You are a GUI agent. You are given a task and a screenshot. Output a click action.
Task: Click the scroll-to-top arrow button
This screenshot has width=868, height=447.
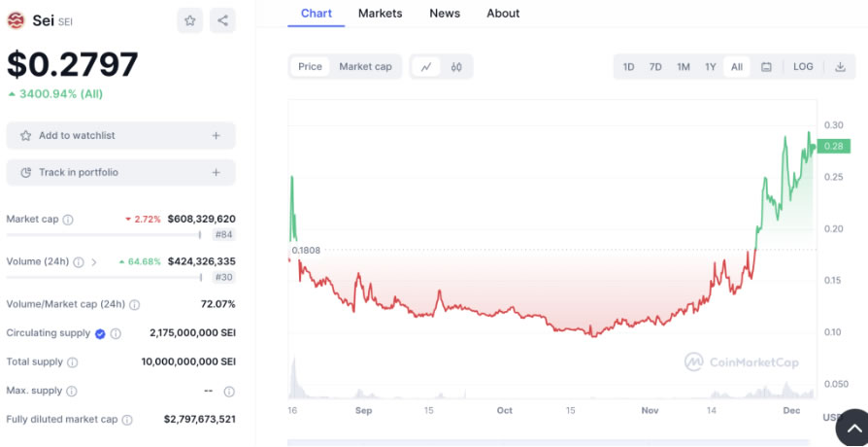[853, 429]
